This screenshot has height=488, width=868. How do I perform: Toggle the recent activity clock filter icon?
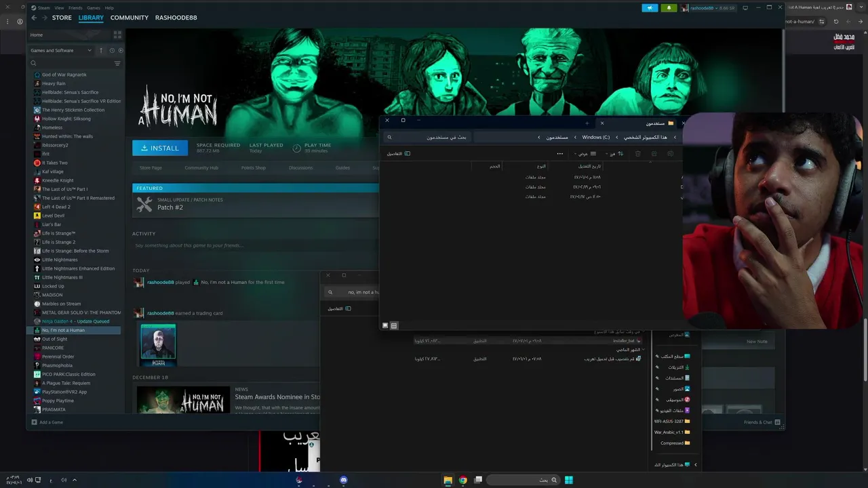[112, 50]
